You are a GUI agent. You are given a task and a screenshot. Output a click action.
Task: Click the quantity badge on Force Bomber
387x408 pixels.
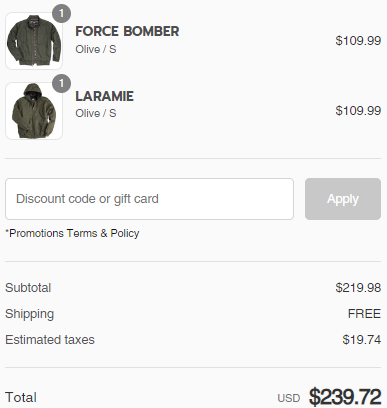coord(61,13)
